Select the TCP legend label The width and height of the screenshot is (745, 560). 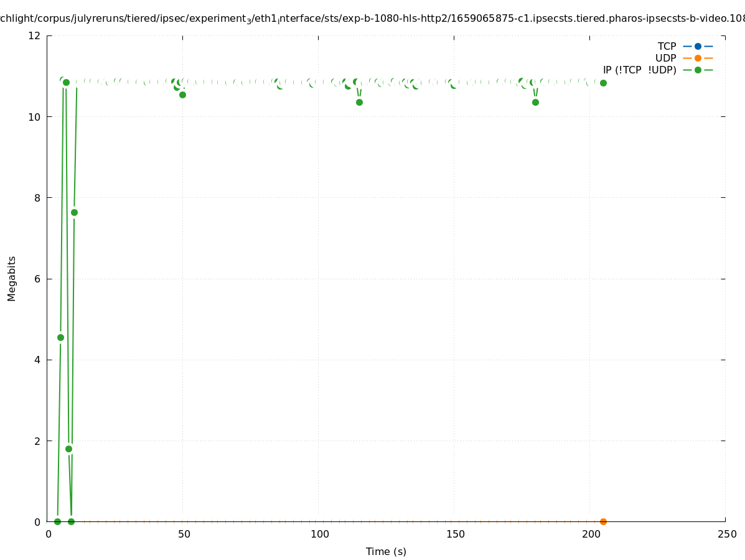click(x=667, y=46)
